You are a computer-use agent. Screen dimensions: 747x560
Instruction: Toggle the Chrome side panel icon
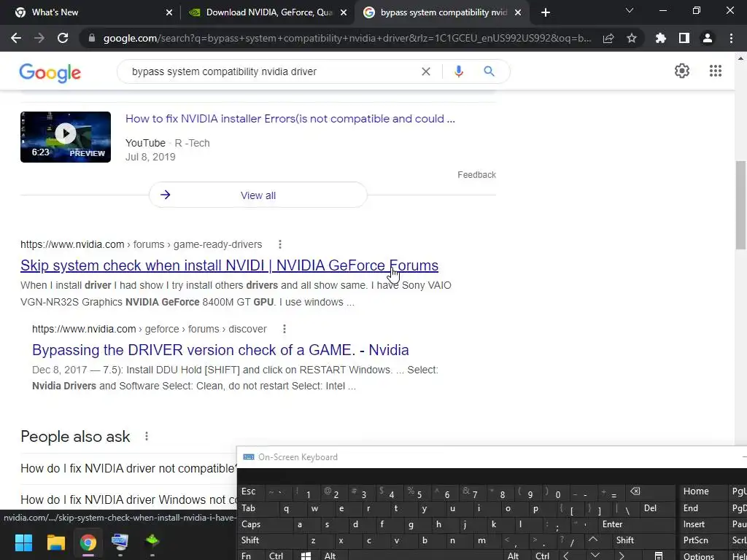point(684,38)
